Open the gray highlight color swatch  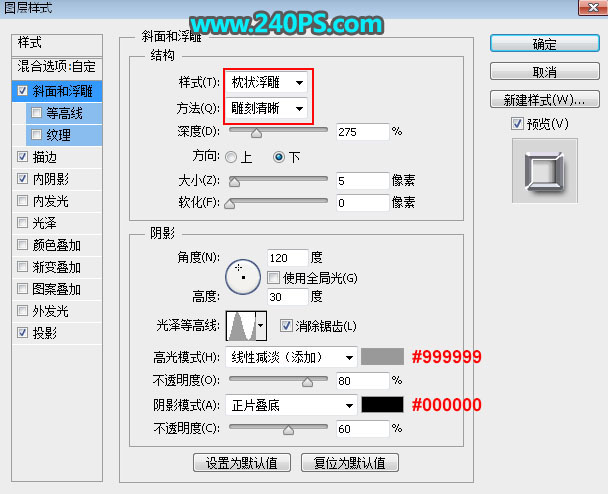tap(382, 357)
